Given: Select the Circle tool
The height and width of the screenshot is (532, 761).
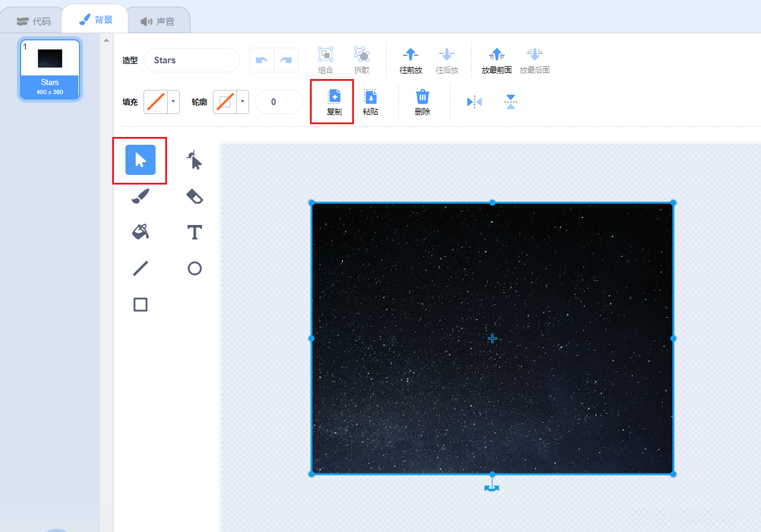Looking at the screenshot, I should tap(194, 268).
